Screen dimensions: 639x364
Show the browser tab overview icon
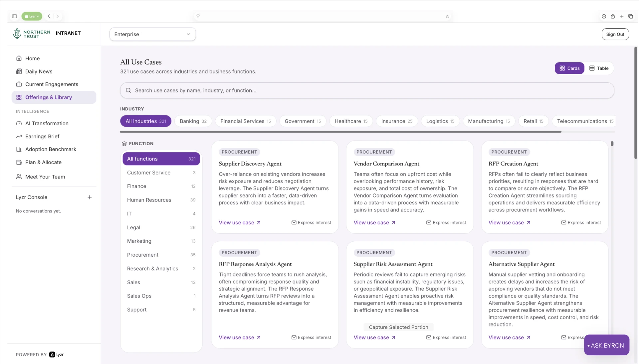coord(631,16)
